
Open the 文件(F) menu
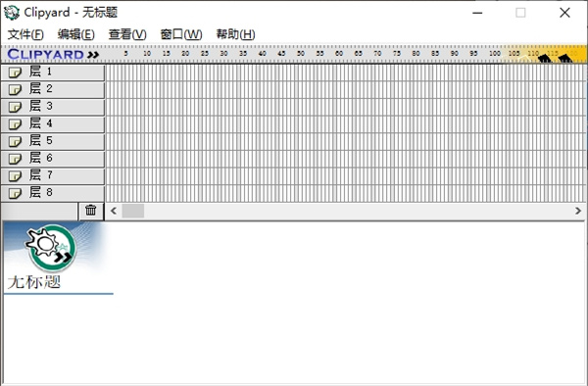pyautogui.click(x=25, y=34)
